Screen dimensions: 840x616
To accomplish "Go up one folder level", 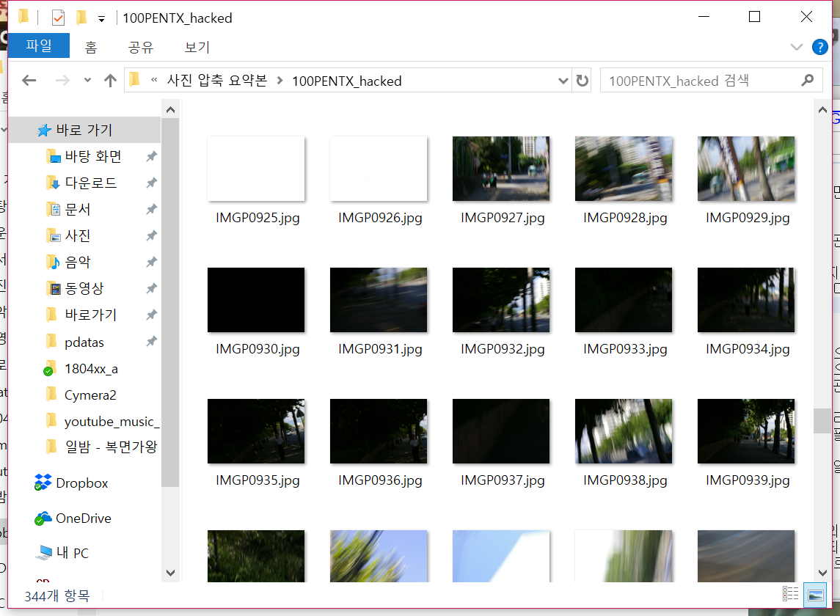I will 110,81.
